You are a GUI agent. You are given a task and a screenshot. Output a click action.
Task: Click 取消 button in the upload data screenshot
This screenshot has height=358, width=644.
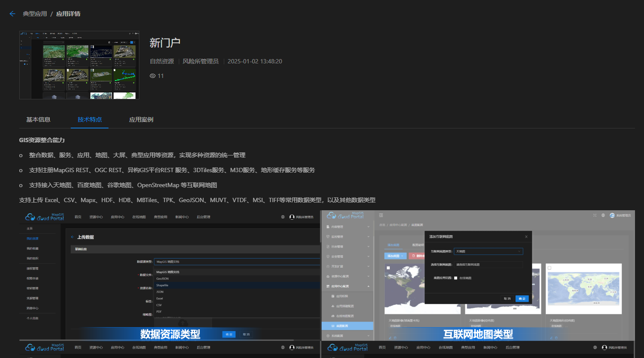pyautogui.click(x=246, y=334)
